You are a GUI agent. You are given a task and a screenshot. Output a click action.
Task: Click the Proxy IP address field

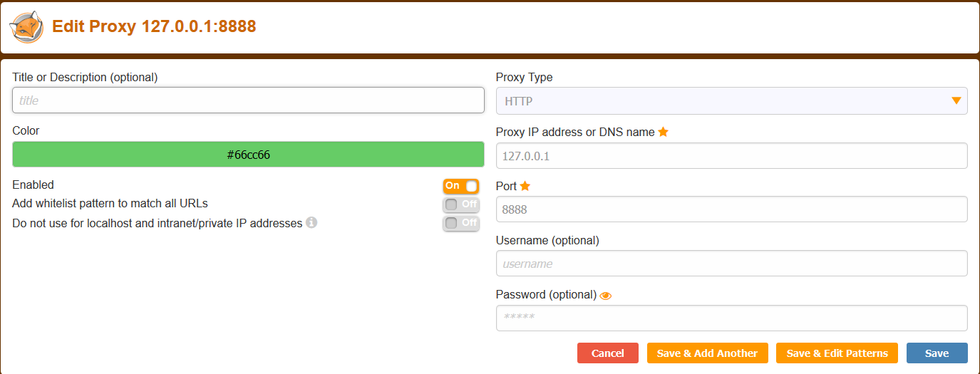pos(731,155)
